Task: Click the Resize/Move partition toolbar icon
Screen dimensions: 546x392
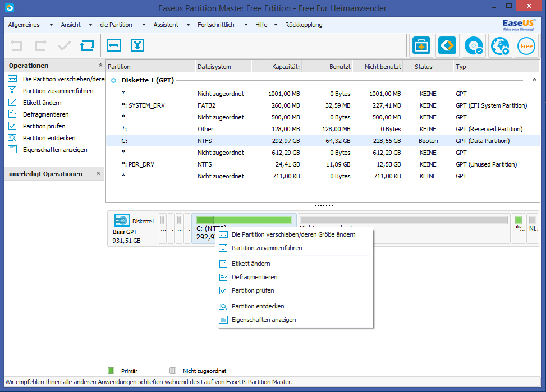Action: pyautogui.click(x=114, y=45)
